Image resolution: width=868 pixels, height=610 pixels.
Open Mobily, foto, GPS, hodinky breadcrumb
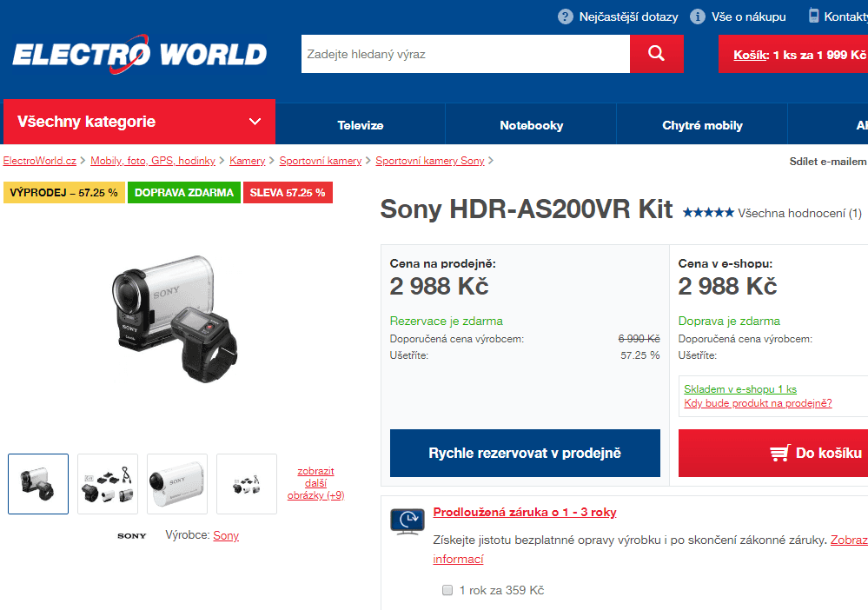pyautogui.click(x=153, y=161)
